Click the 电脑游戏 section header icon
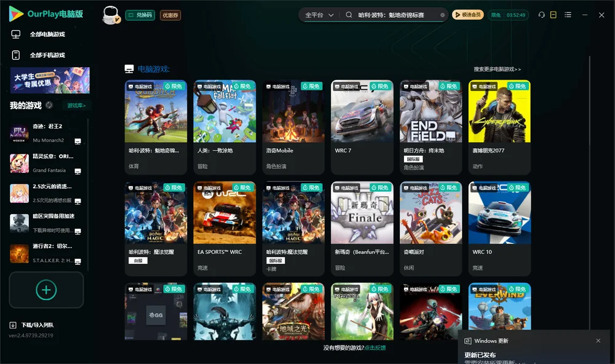The height and width of the screenshot is (364, 615). 129,69
